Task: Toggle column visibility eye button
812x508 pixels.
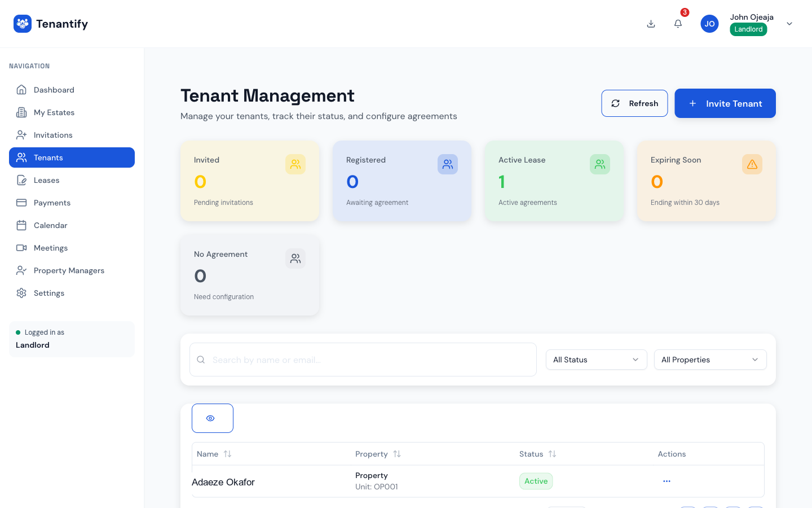Action: click(x=213, y=418)
